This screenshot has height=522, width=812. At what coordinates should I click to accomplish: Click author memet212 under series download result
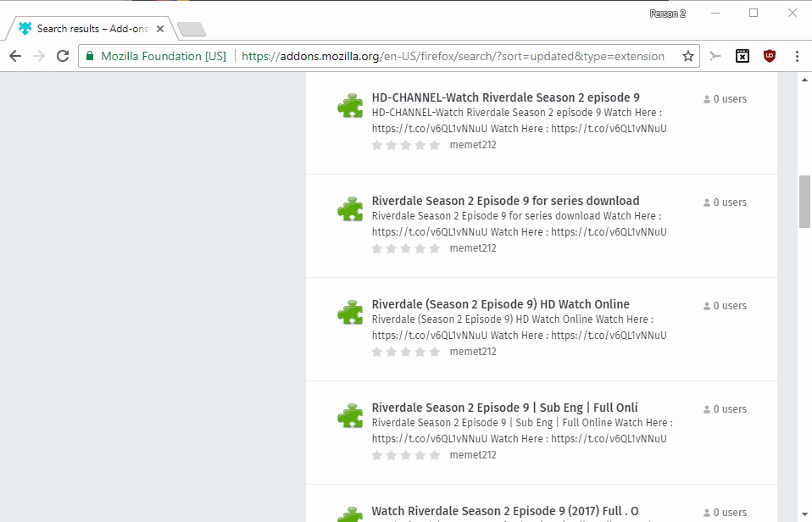(473, 248)
